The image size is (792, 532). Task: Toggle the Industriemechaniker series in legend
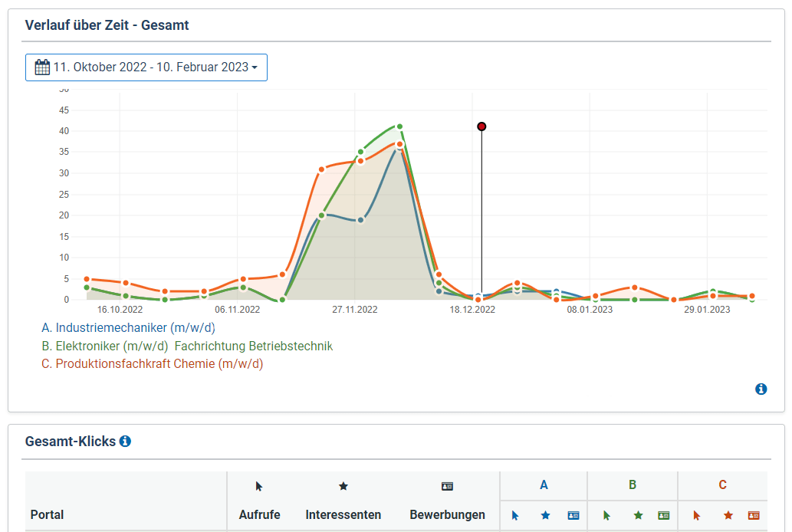(x=128, y=328)
